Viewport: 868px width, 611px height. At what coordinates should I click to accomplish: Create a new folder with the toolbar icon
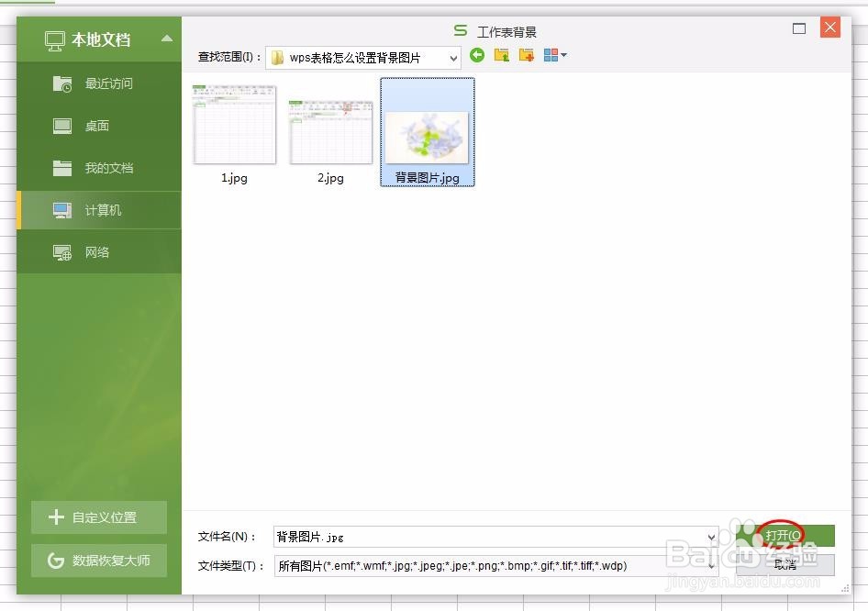coord(526,55)
